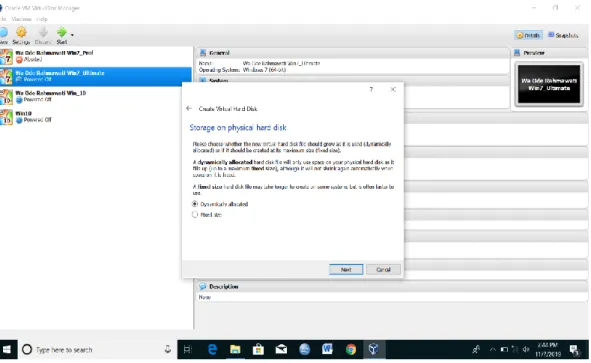This screenshot has height=363, width=591.
Task: Switch to the Details view button
Action: (528, 35)
